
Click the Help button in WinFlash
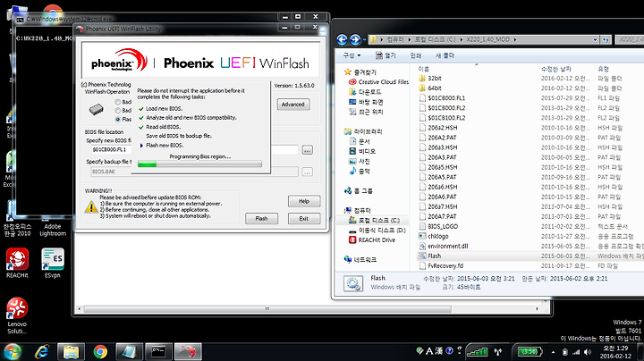[x=304, y=201]
